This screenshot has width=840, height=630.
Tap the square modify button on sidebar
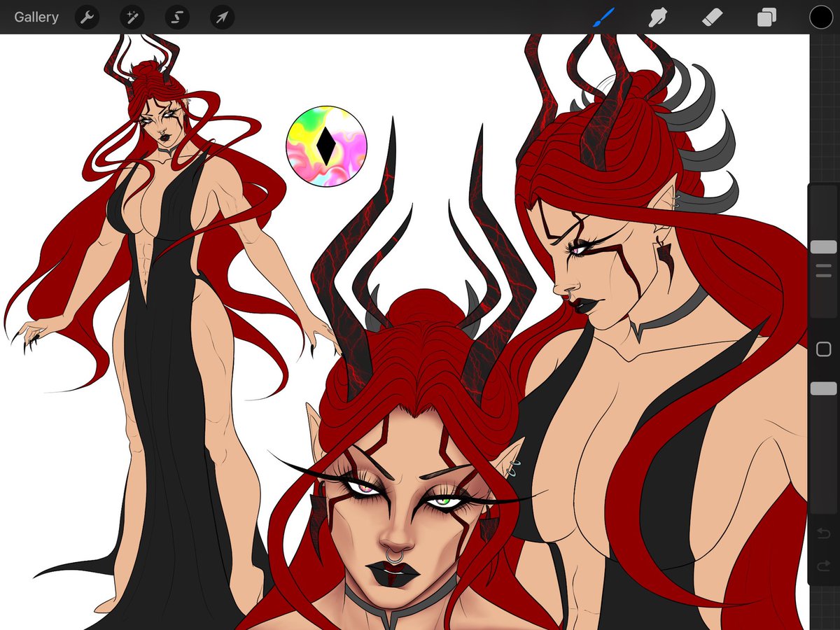click(823, 349)
